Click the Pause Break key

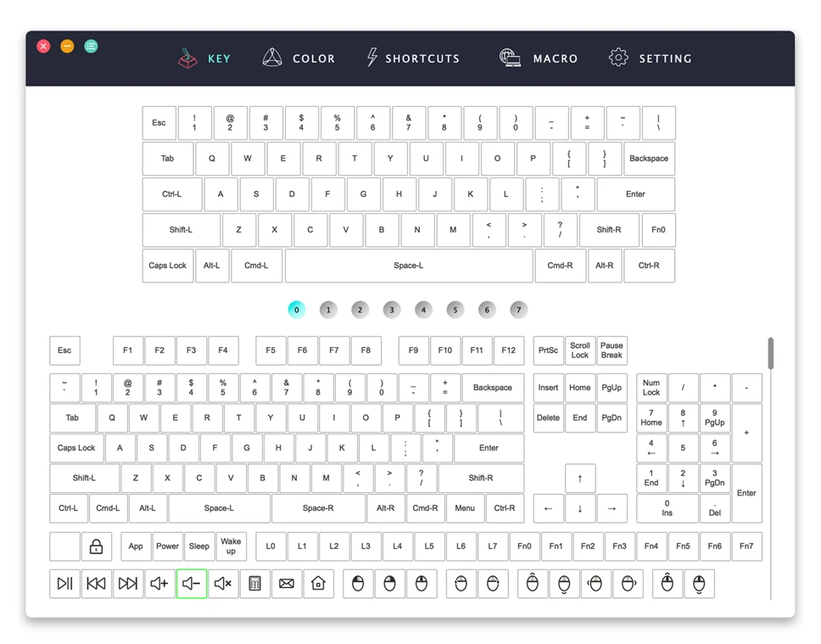[612, 350]
